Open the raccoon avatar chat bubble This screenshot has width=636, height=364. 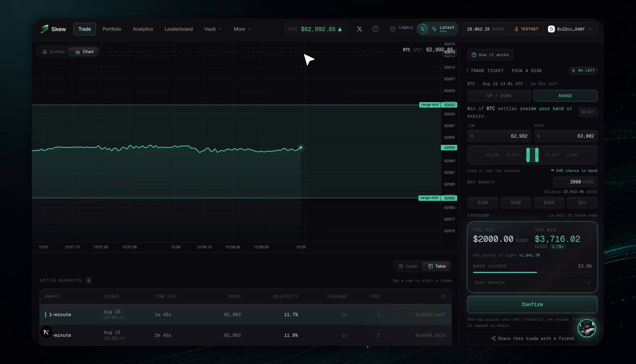tap(587, 328)
